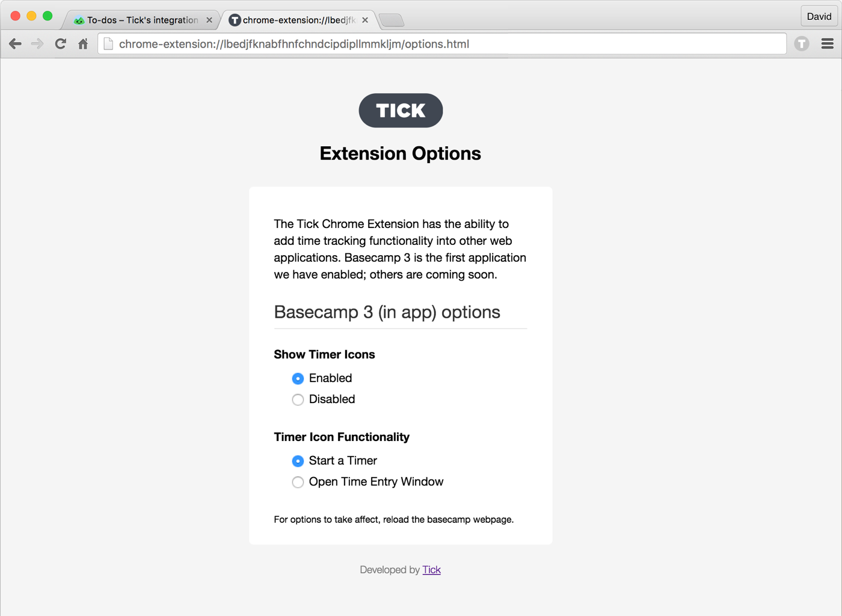842x616 pixels.
Task: Open the David profile menu
Action: (819, 16)
